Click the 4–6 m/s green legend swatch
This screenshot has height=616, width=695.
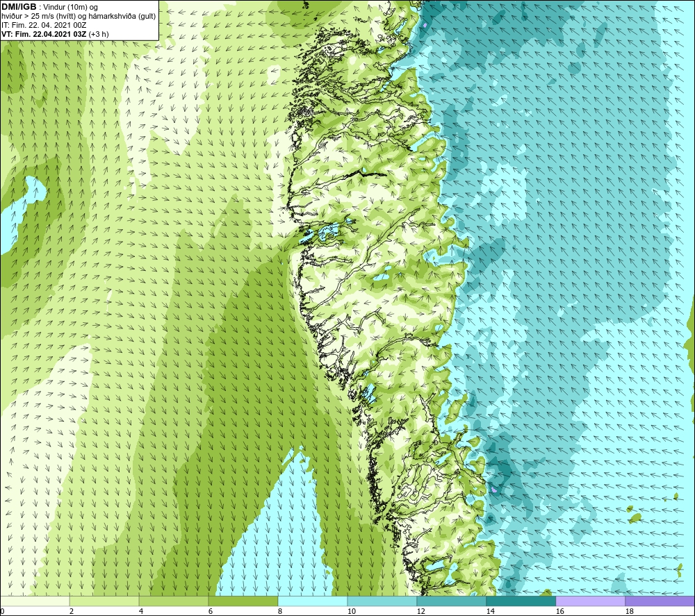coord(174,601)
